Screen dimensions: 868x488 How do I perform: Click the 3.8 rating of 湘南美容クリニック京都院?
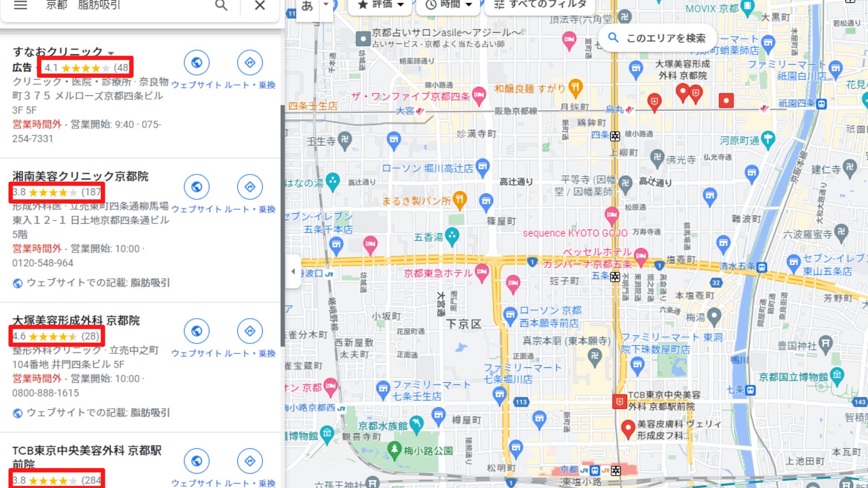pos(19,192)
